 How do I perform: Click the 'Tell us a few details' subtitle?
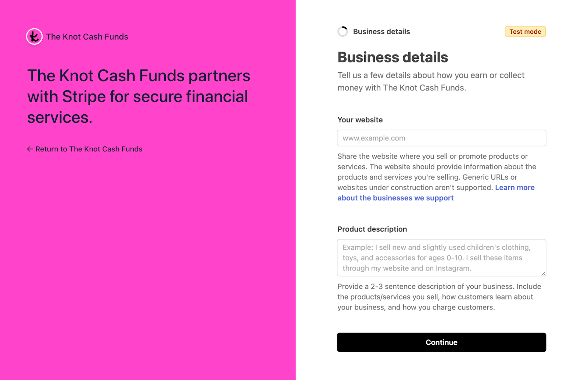[x=431, y=82]
